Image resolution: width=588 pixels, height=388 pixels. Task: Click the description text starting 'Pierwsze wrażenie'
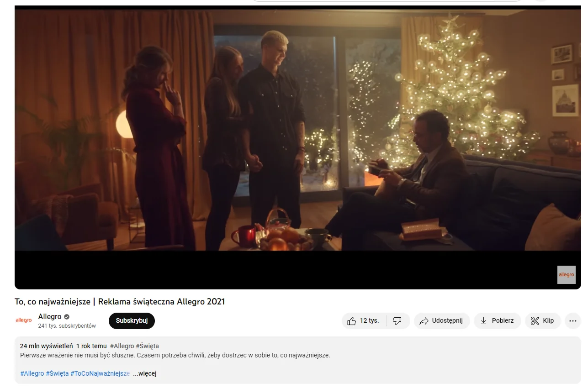[x=175, y=355]
